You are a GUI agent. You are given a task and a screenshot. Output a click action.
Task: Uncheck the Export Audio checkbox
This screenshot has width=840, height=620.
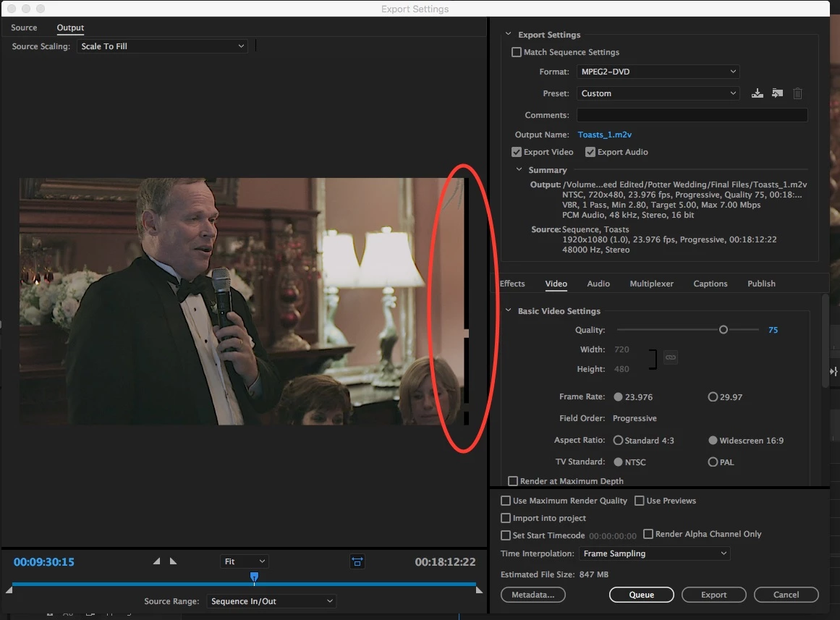(x=590, y=152)
